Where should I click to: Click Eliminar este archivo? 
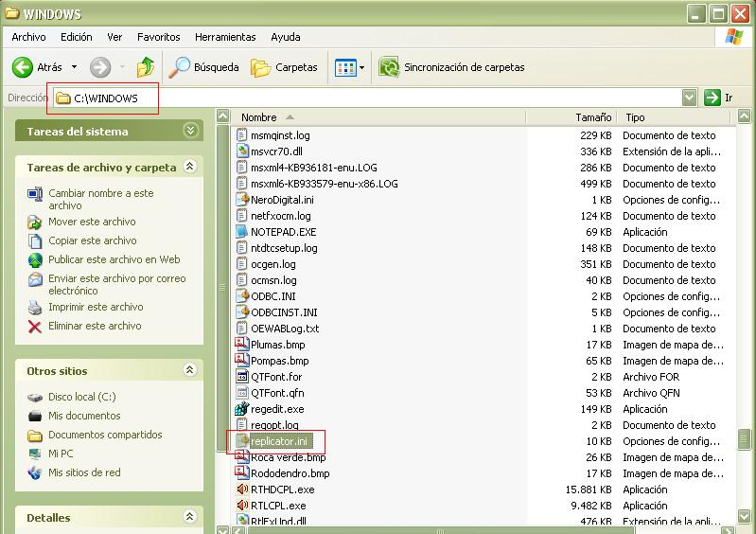95,326
